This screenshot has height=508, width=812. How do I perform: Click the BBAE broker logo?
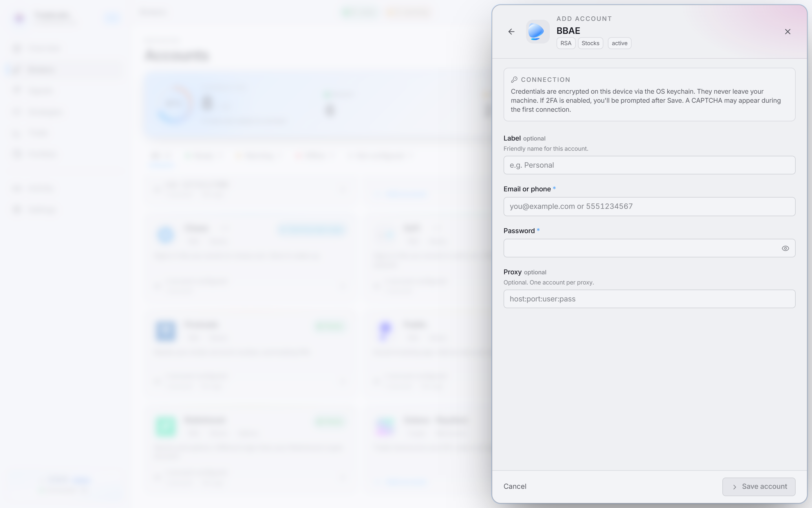(538, 32)
